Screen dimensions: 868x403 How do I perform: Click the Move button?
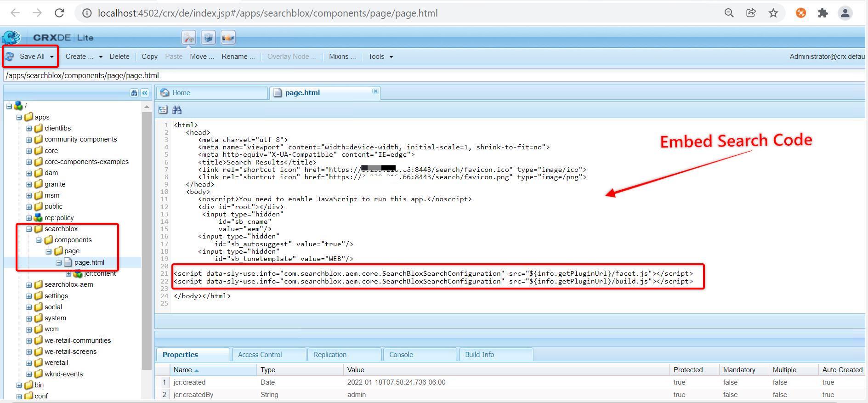pyautogui.click(x=202, y=57)
